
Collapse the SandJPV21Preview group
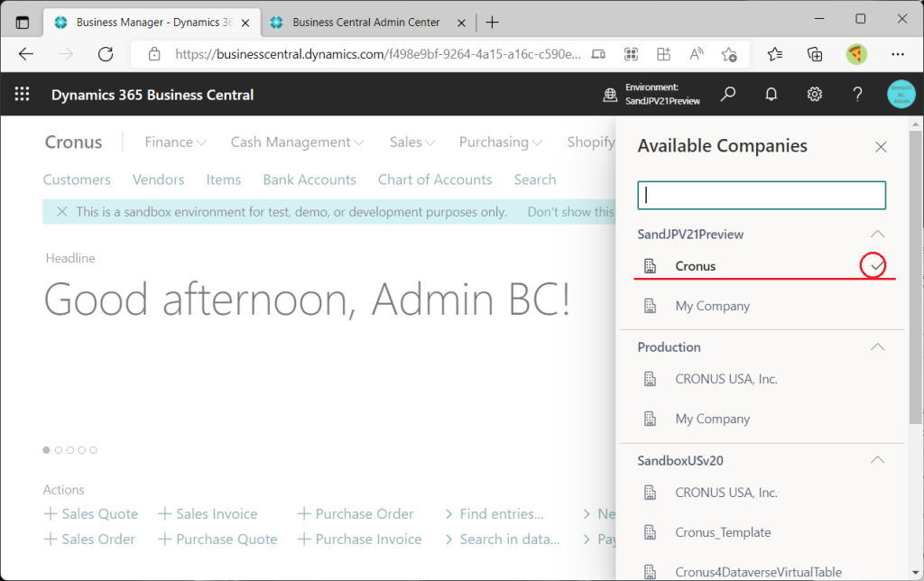click(x=877, y=234)
